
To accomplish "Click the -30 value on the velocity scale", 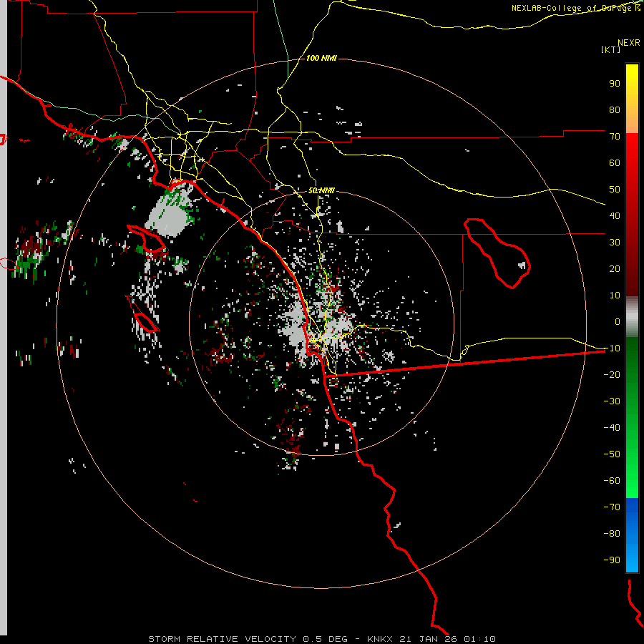I will pyautogui.click(x=612, y=401).
